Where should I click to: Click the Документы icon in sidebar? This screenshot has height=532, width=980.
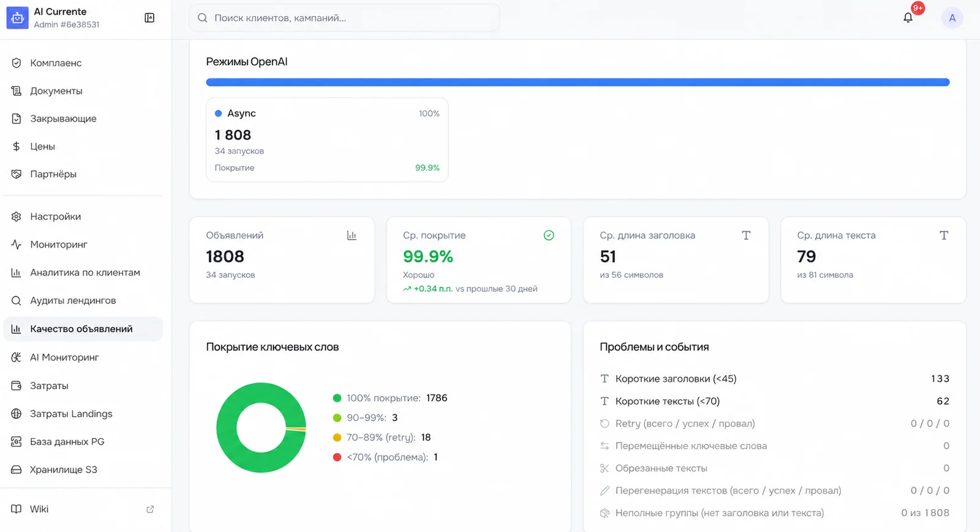pyautogui.click(x=17, y=91)
